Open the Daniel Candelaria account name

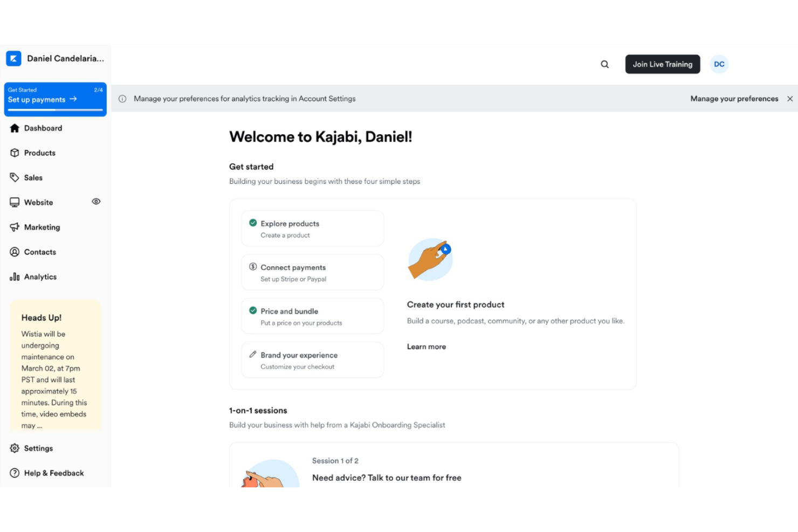coord(66,58)
